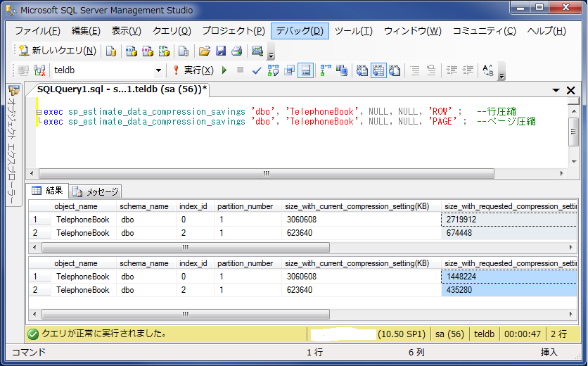Click the Open File folder icon
This screenshot has height=366, width=588.
pos(205,51)
